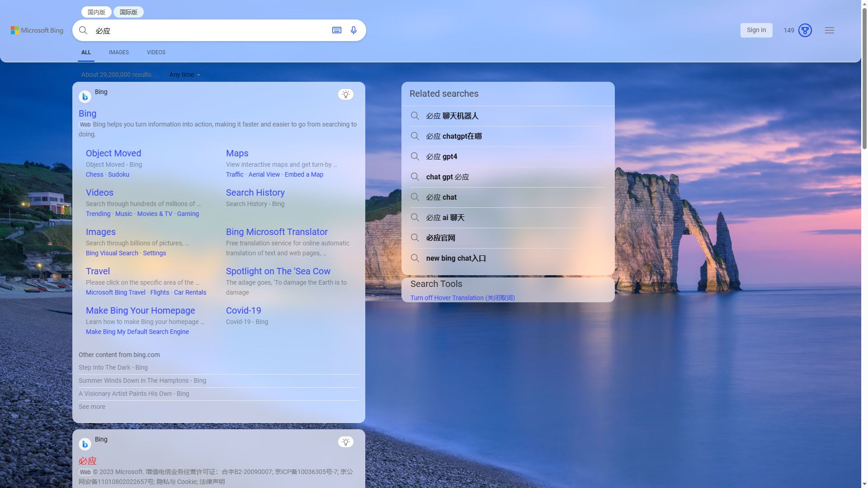This screenshot has height=488, width=868.
Task: Open the Bing result title link
Action: click(87, 113)
